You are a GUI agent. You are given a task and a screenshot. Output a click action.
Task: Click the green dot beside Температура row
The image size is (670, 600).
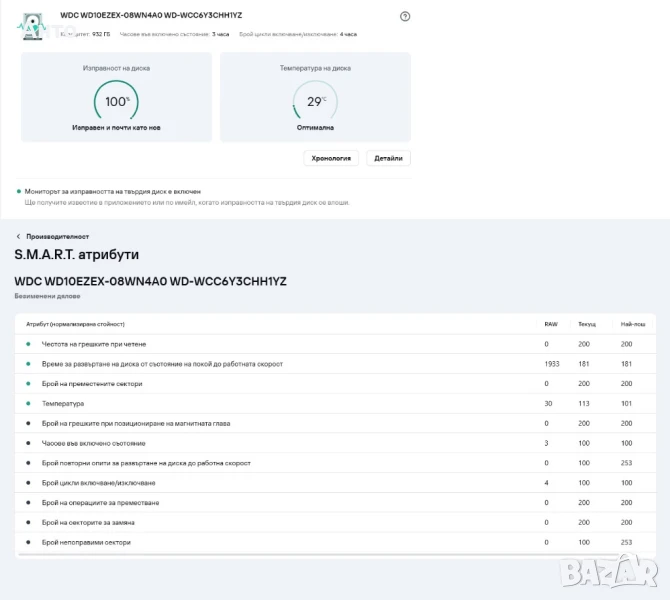pos(29,404)
